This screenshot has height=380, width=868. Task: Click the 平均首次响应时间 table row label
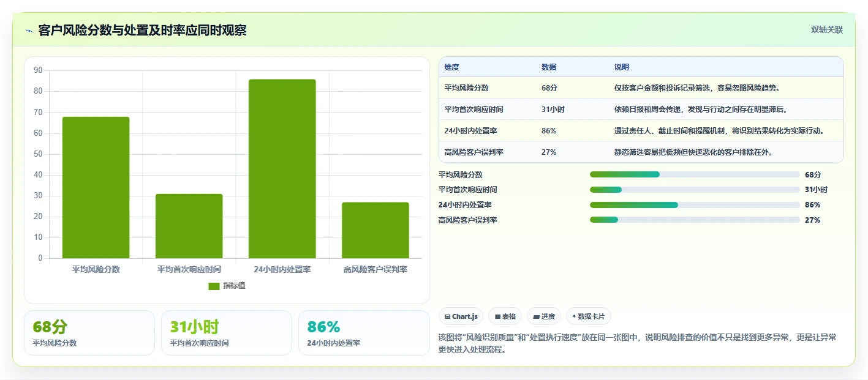[474, 109]
